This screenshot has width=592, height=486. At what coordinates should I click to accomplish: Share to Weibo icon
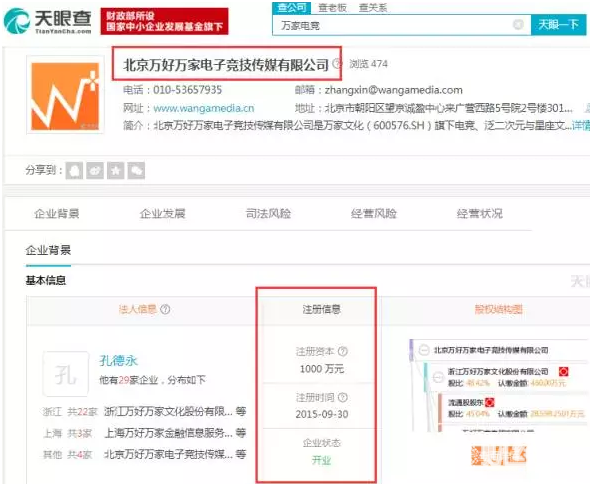pyautogui.click(x=95, y=170)
